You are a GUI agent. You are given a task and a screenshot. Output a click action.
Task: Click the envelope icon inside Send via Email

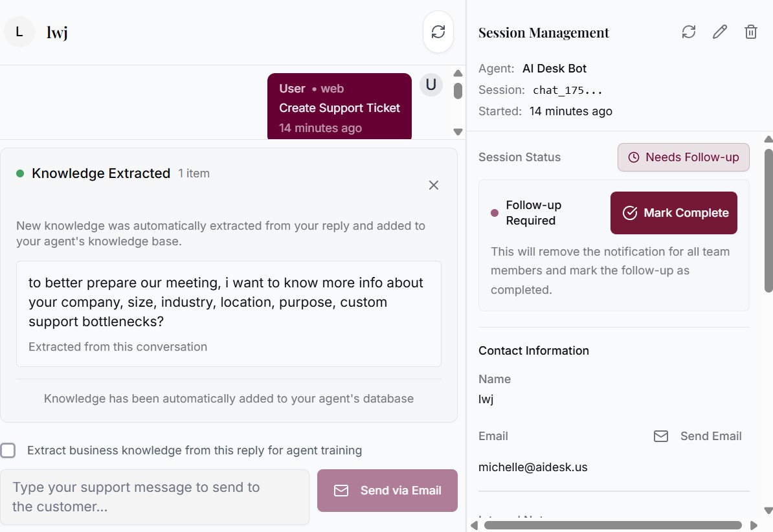341,491
